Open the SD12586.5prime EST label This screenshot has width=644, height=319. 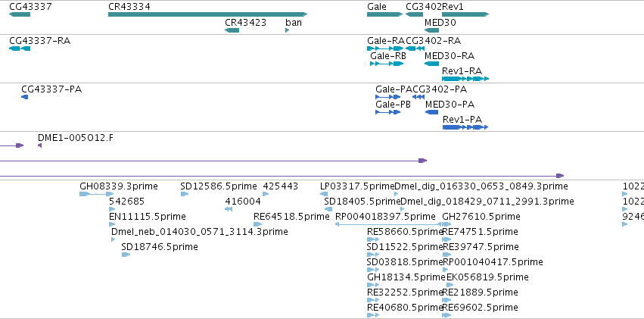click(x=219, y=186)
